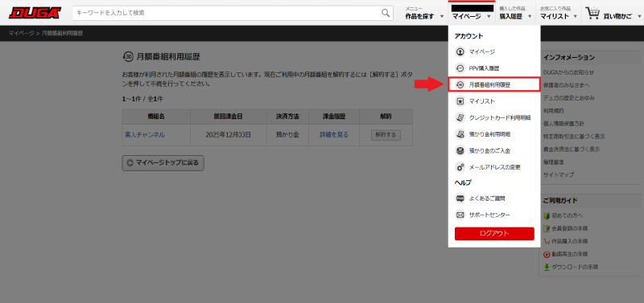Select メールアドレスの変更 menu entry
The height and width of the screenshot is (303, 644).
point(494,167)
